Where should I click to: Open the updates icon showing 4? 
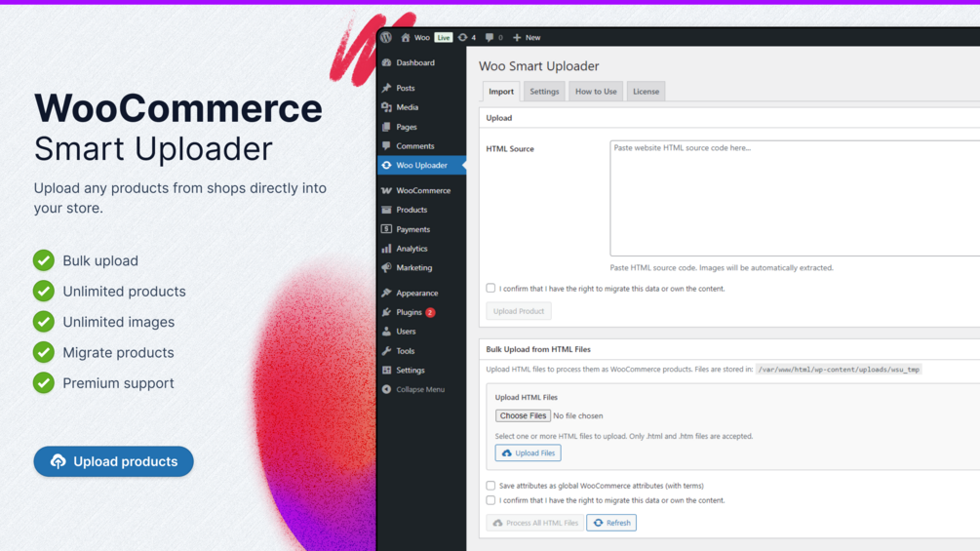[462, 37]
